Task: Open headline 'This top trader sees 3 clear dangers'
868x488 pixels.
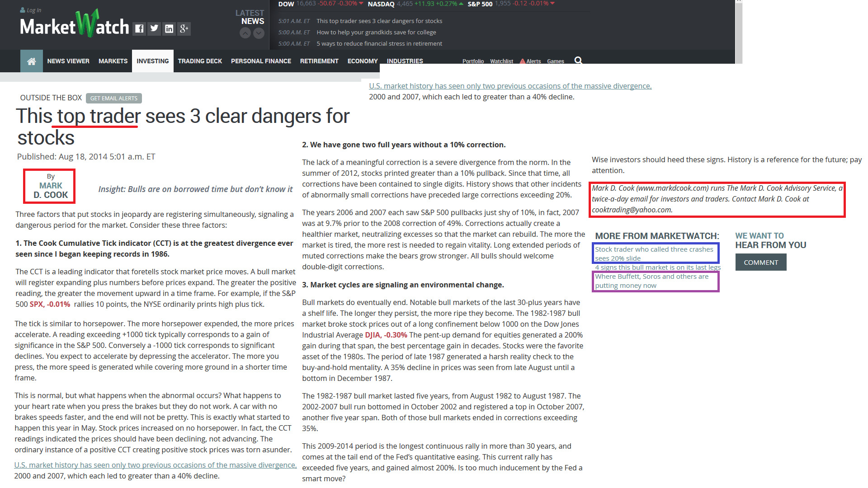Action: pyautogui.click(x=379, y=21)
